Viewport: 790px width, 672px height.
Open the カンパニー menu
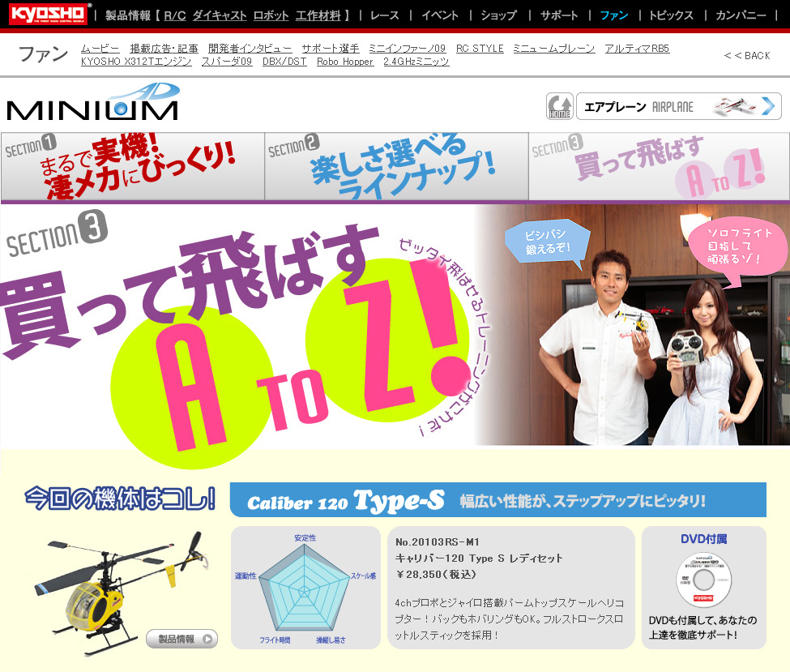pos(741,15)
